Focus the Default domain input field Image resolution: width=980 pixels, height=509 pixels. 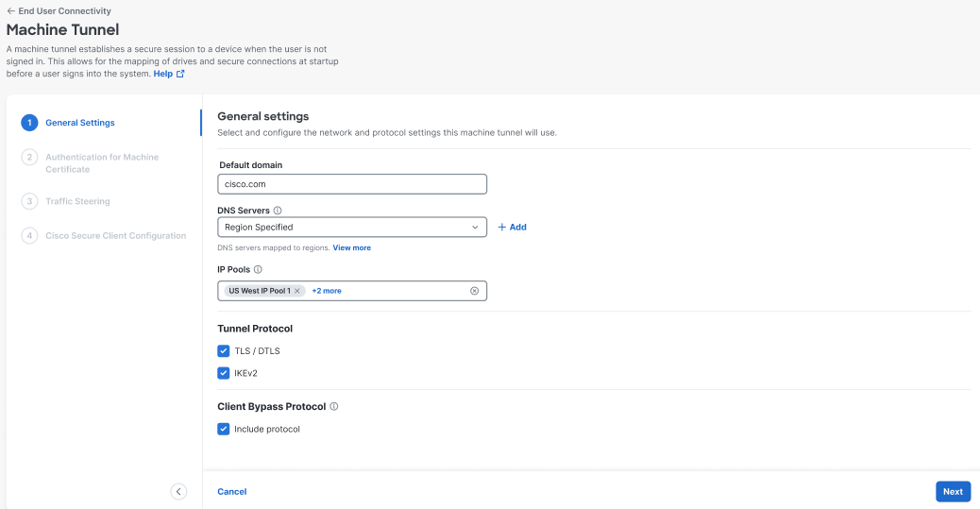pyautogui.click(x=352, y=184)
